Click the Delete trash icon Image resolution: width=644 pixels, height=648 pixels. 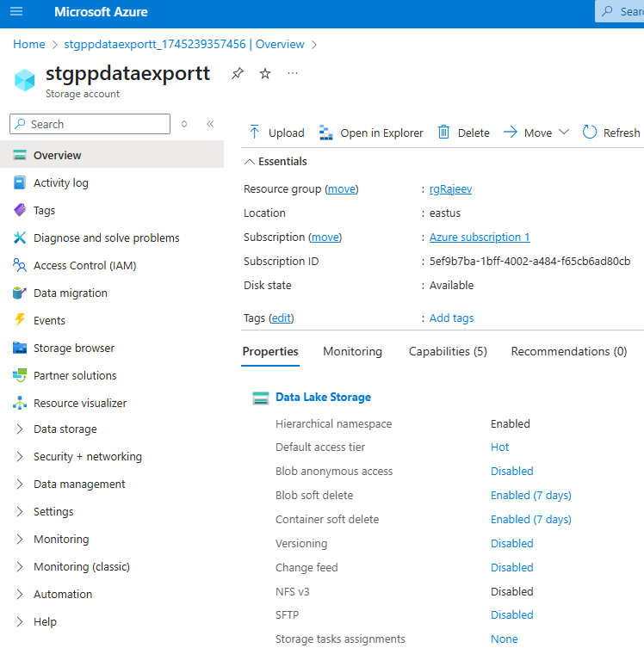pos(444,133)
